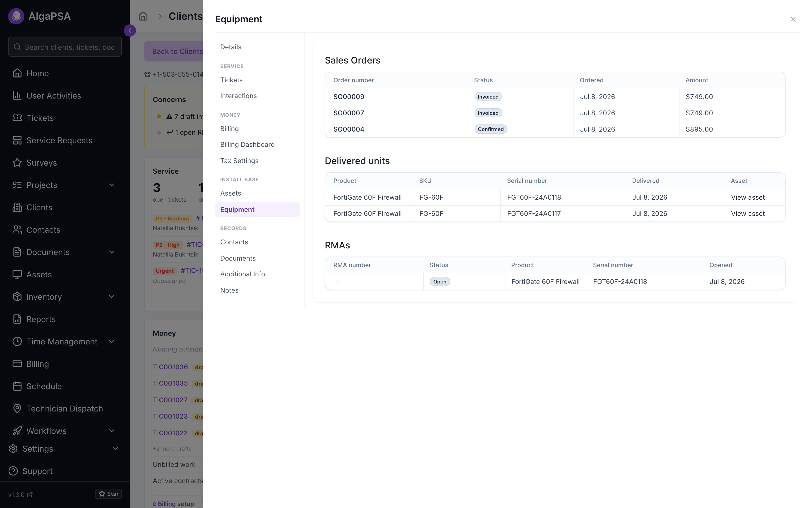
Task: Click the Surveys star icon
Action: click(x=17, y=163)
